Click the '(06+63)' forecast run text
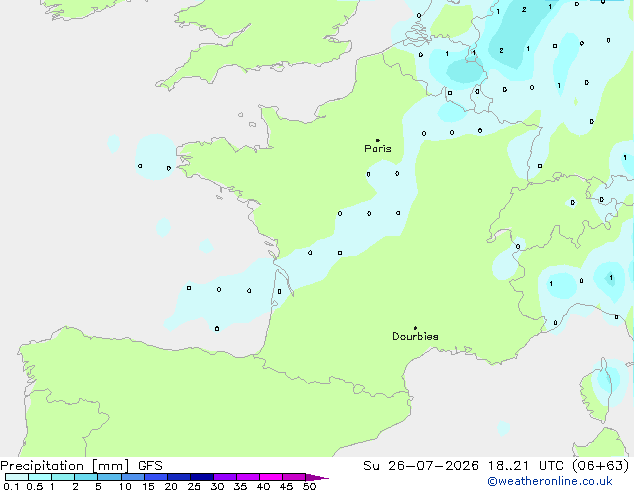 click(601, 466)
